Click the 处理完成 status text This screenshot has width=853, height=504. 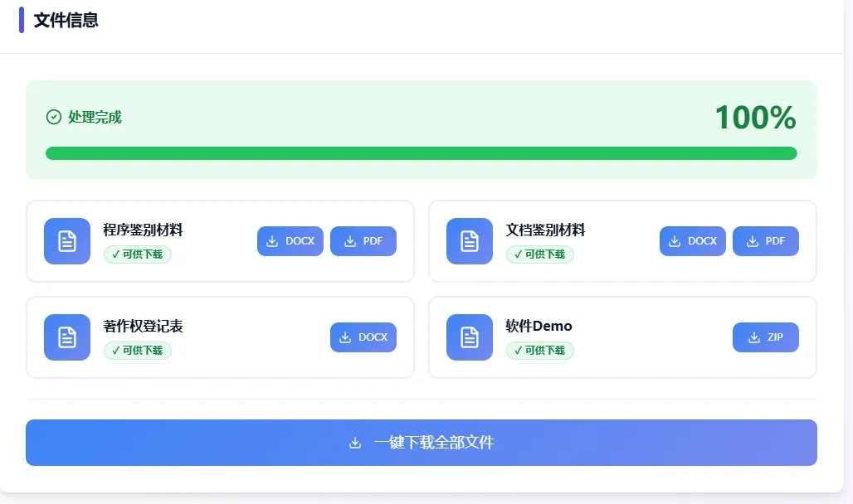(x=91, y=118)
